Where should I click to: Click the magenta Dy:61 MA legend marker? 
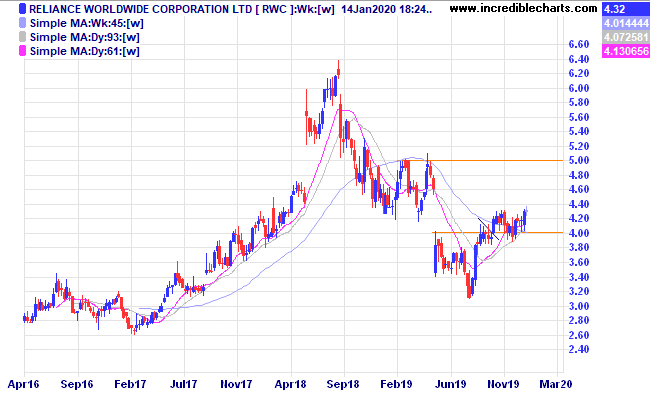[x=22, y=51]
